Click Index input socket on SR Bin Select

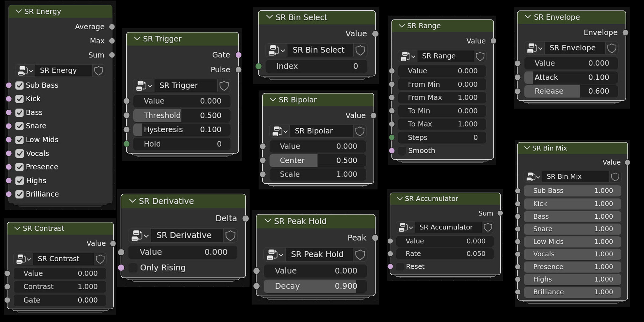tap(259, 66)
